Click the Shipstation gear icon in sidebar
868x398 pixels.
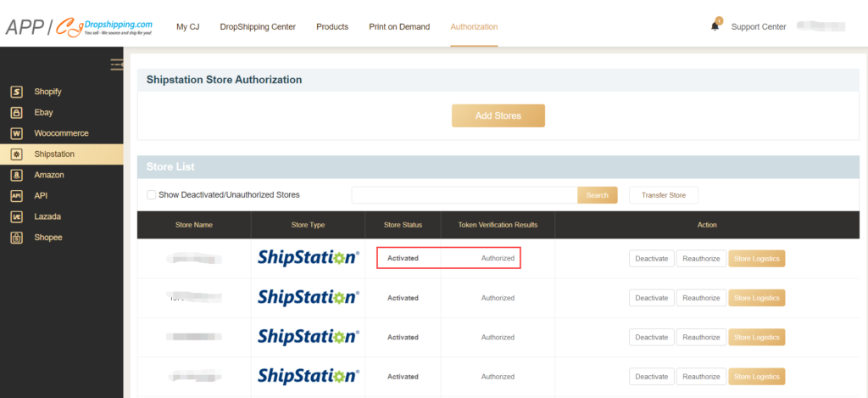[x=17, y=154]
